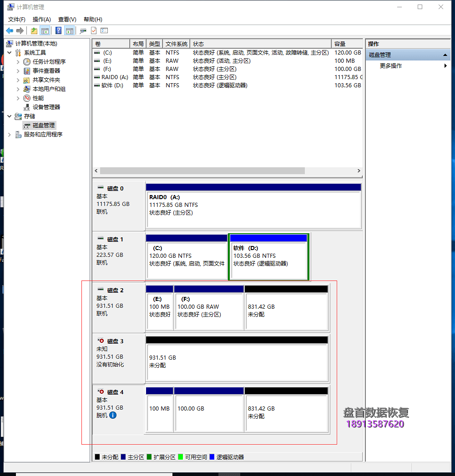The width and height of the screenshot is (455, 476).
Task: Click Computer Management title bar icon
Action: click(10, 7)
